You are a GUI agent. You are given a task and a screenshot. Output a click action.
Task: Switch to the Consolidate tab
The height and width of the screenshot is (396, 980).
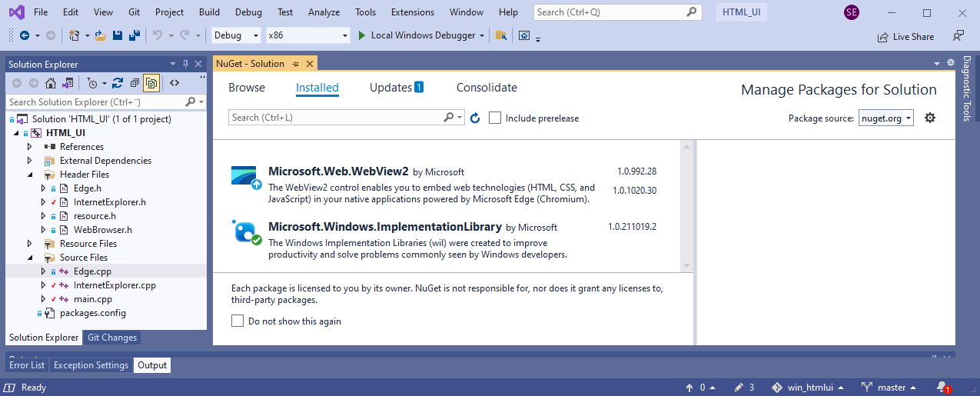tap(487, 88)
